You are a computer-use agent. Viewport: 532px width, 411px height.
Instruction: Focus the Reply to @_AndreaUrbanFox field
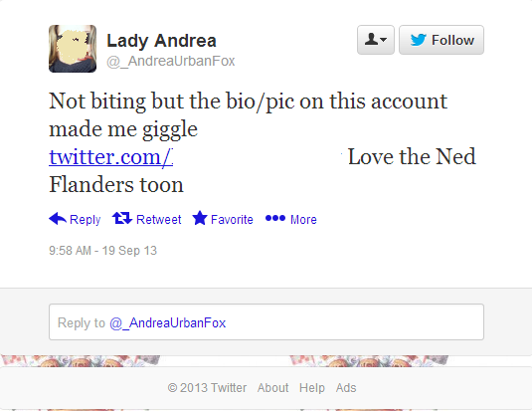point(266,322)
